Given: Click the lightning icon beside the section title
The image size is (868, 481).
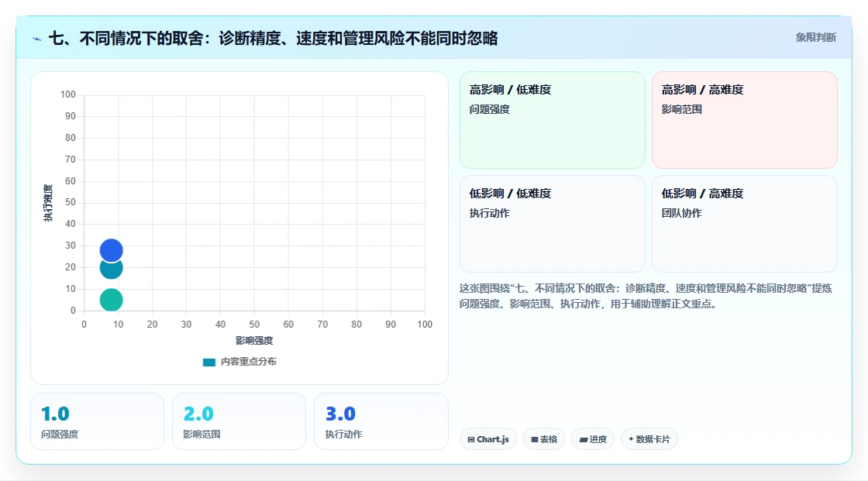Looking at the screenshot, I should click(36, 39).
